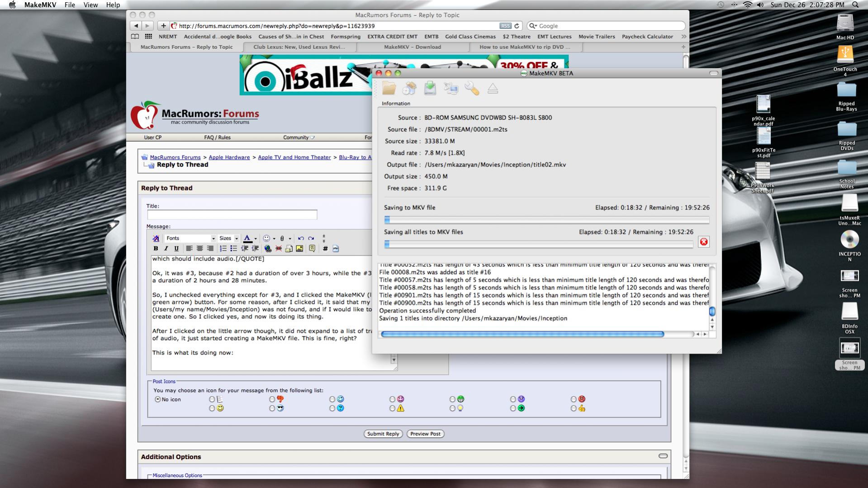Switch to the MakeMKV - Download tab
This screenshot has width=868, height=488.
[412, 47]
